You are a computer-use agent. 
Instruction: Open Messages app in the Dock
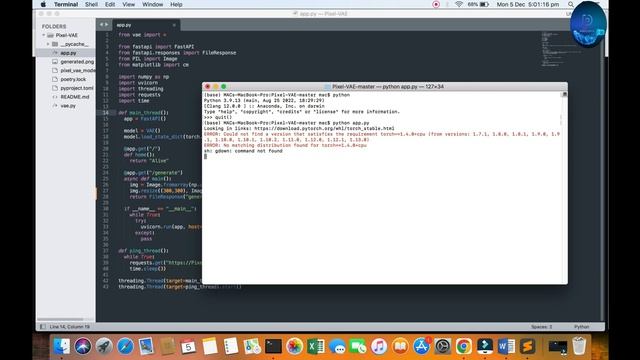(x=337, y=347)
